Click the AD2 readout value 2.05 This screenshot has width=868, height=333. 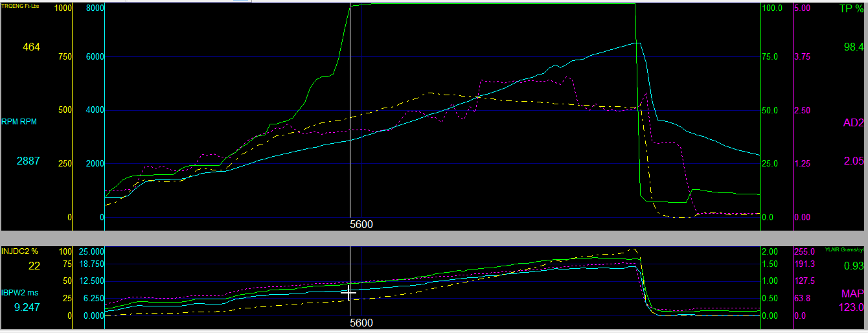(x=854, y=161)
